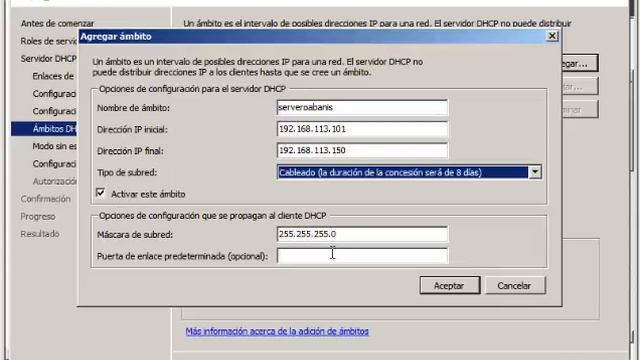Select Confirmación step in sidebar

[45, 199]
